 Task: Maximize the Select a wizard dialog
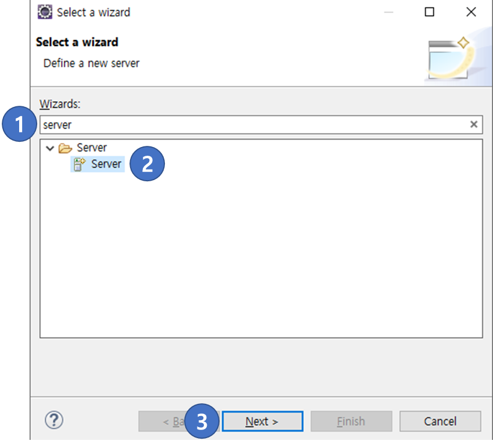point(430,12)
